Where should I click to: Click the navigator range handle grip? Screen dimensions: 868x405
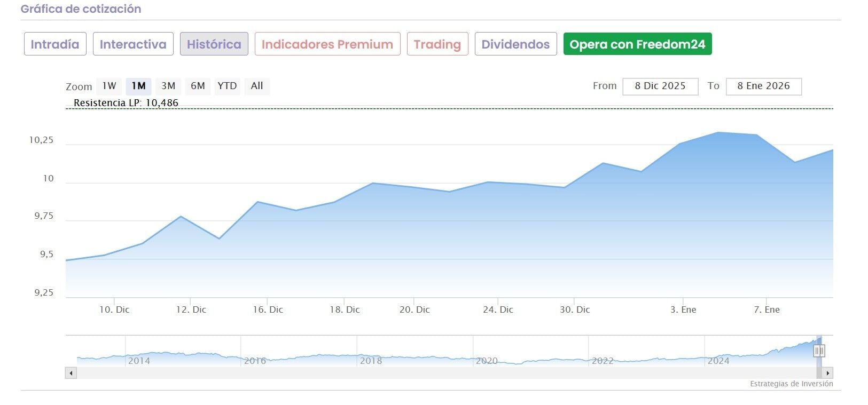coord(819,351)
